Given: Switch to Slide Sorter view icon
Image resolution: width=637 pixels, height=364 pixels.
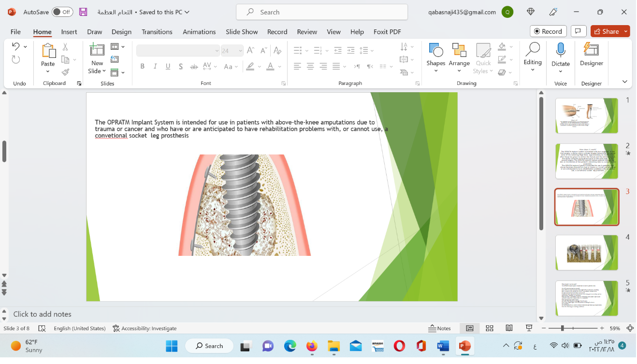Looking at the screenshot, I should pos(489,328).
